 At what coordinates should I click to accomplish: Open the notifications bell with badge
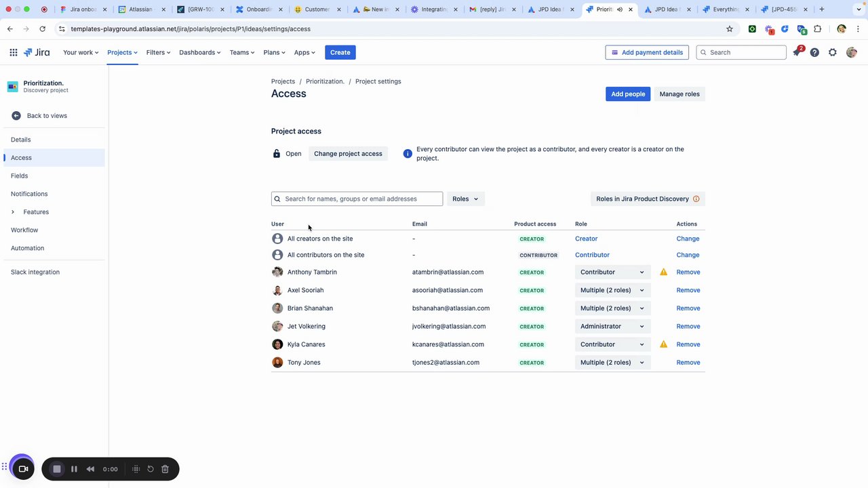(797, 52)
